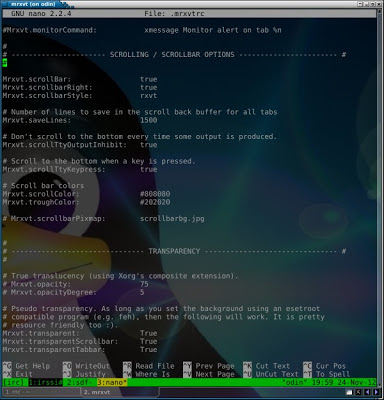Click 'True' value of Mrxvt.transparentScrollbar
Viewport: 384px width, 400px height.
(x=149, y=341)
